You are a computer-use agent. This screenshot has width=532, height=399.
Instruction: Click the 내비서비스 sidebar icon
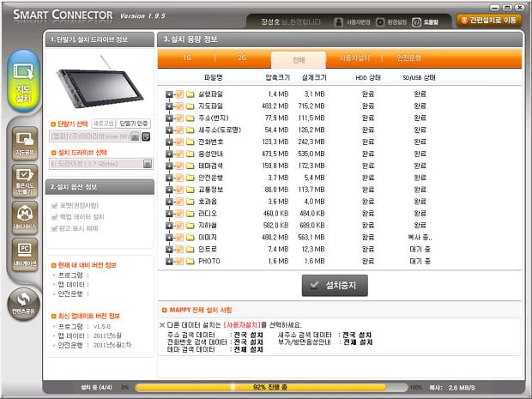click(x=23, y=216)
